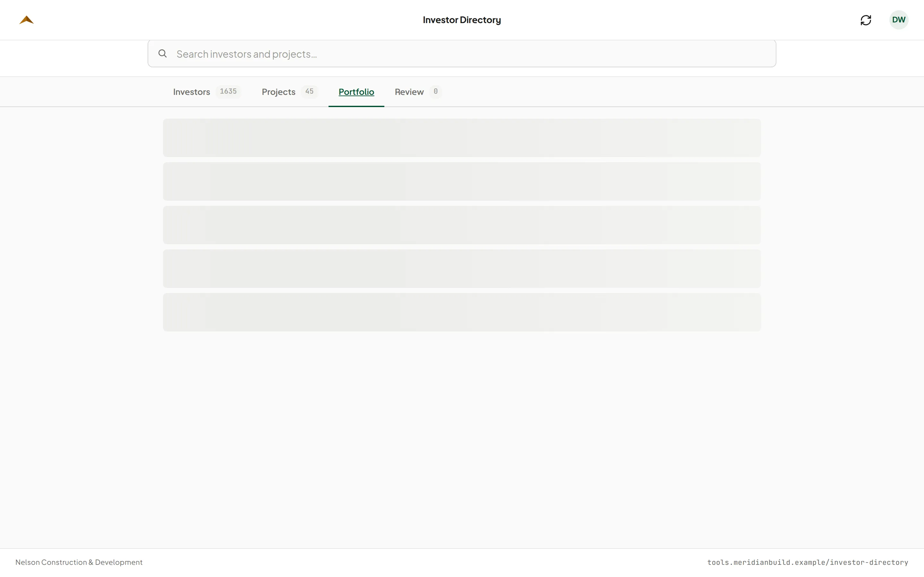
Task: Click the brown company logo icon
Action: point(26,20)
